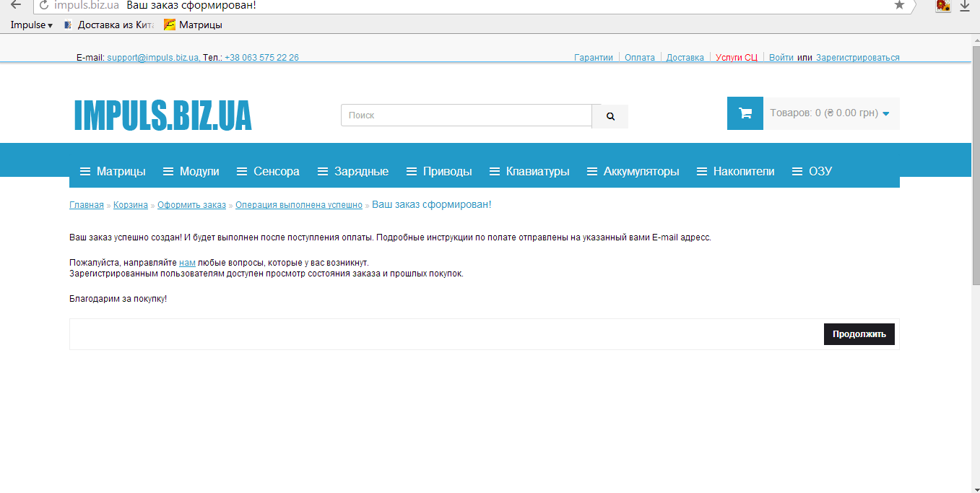Screen dimensions: 980x493
Task: Click the Ваш заказ сформирован! breadcrumb
Action: point(432,205)
